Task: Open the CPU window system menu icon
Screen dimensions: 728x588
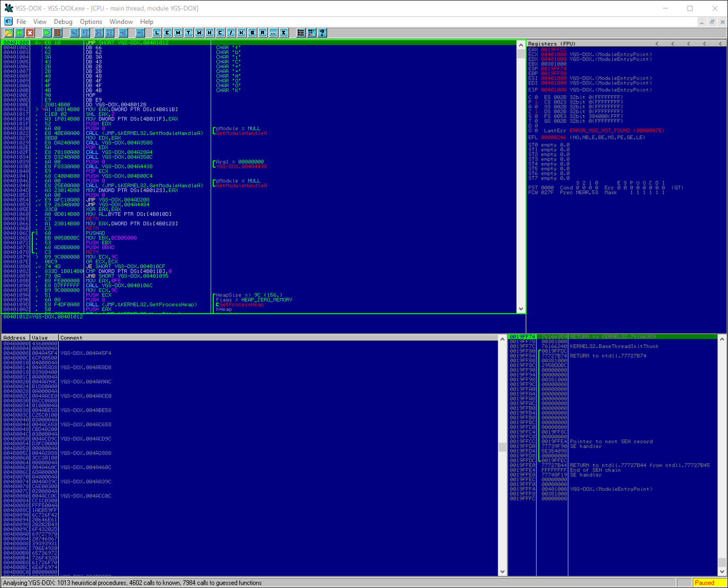Action: (x=8, y=22)
